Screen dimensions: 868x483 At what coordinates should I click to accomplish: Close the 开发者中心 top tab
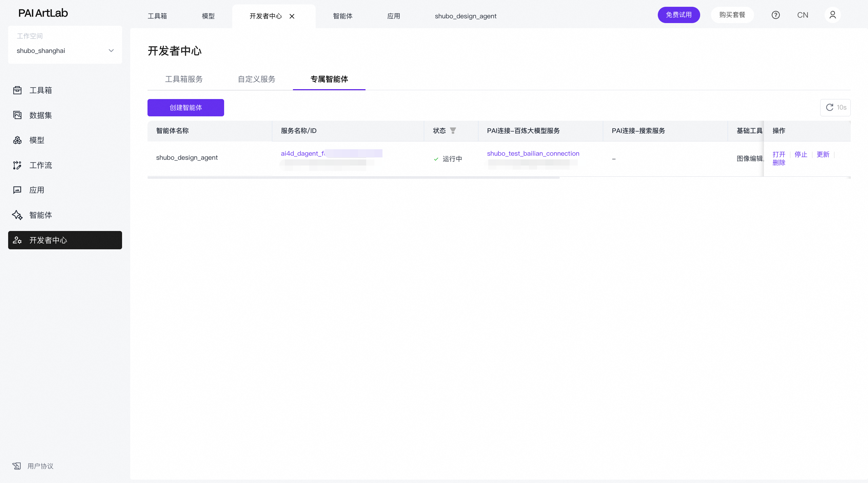(x=292, y=16)
